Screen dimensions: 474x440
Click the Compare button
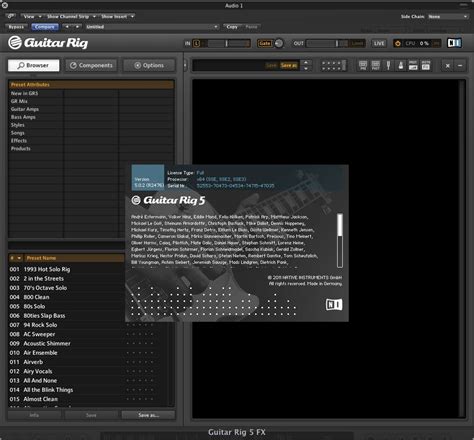point(45,27)
